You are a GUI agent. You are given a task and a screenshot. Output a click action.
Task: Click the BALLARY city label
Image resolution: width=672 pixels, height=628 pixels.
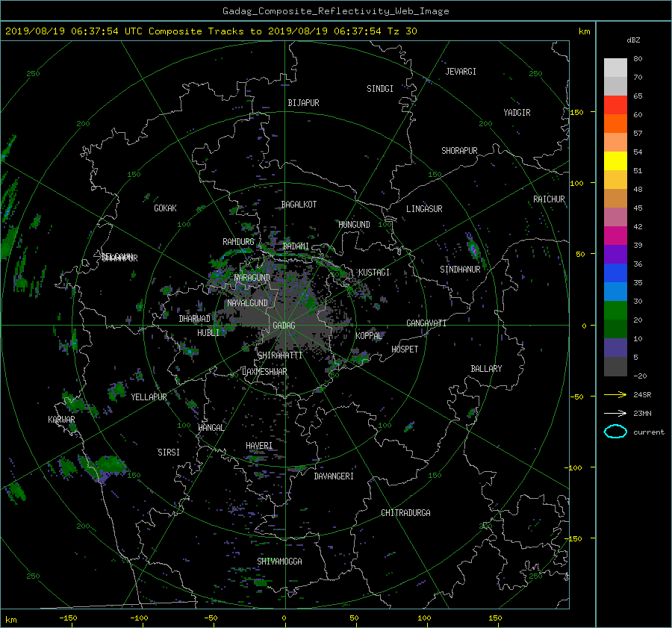pyautogui.click(x=486, y=369)
